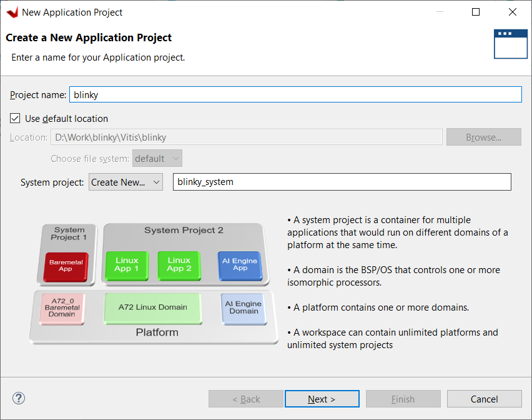Click the Next button

tap(322, 399)
